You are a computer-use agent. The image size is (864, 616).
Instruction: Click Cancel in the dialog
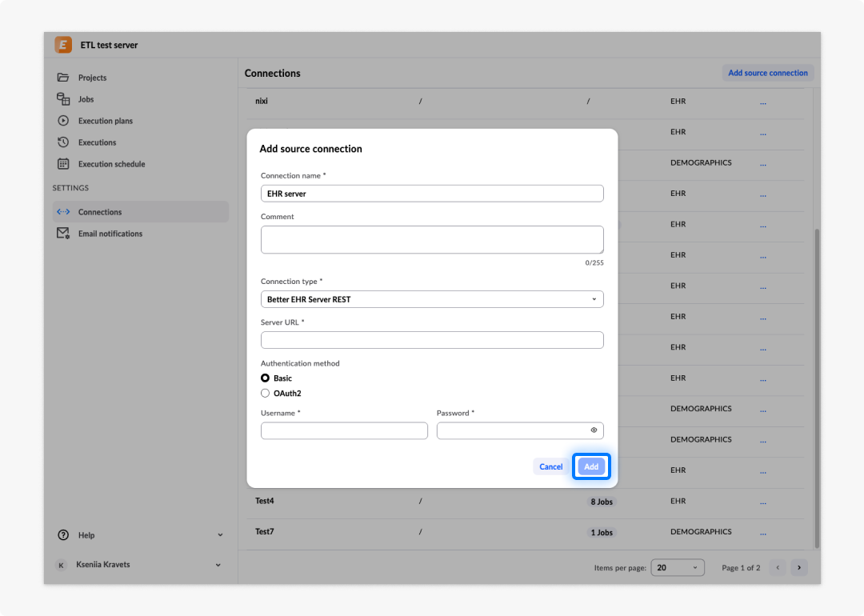(x=550, y=466)
